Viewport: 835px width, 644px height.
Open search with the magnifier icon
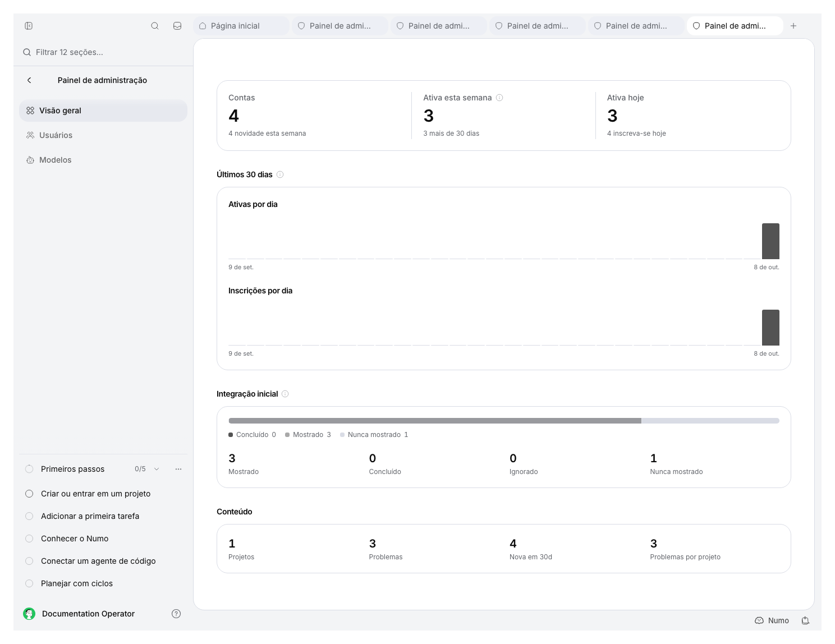155,26
